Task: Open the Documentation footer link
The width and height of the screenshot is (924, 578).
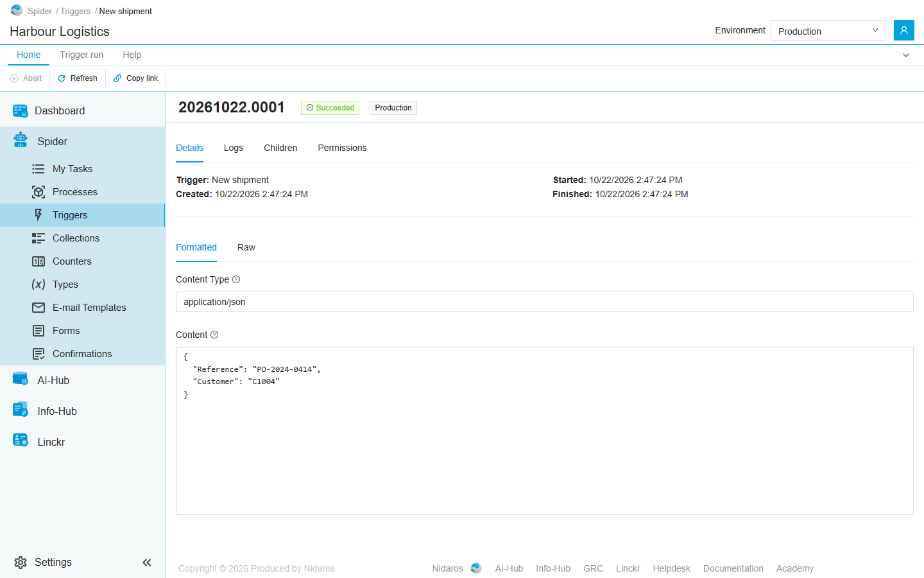Action: point(733,568)
